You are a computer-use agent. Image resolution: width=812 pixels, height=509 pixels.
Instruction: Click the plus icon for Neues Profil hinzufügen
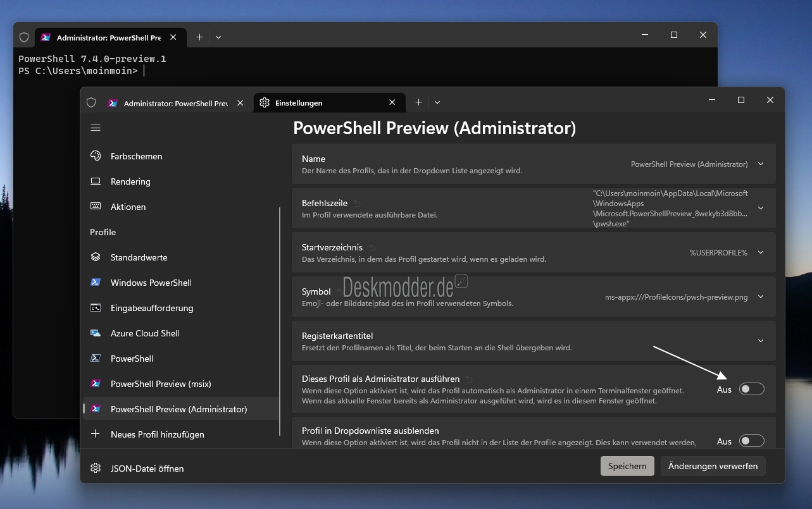click(96, 434)
